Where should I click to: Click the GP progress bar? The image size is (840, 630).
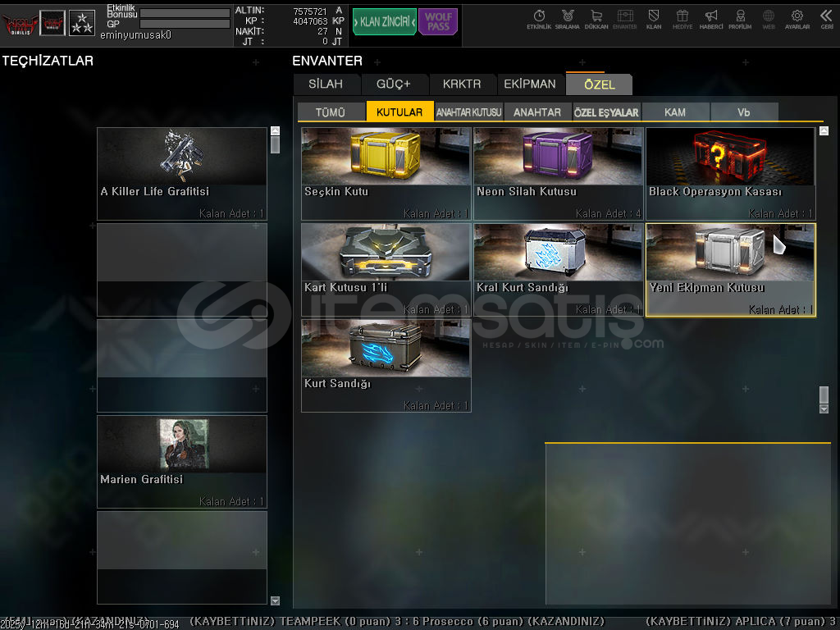pyautogui.click(x=185, y=24)
